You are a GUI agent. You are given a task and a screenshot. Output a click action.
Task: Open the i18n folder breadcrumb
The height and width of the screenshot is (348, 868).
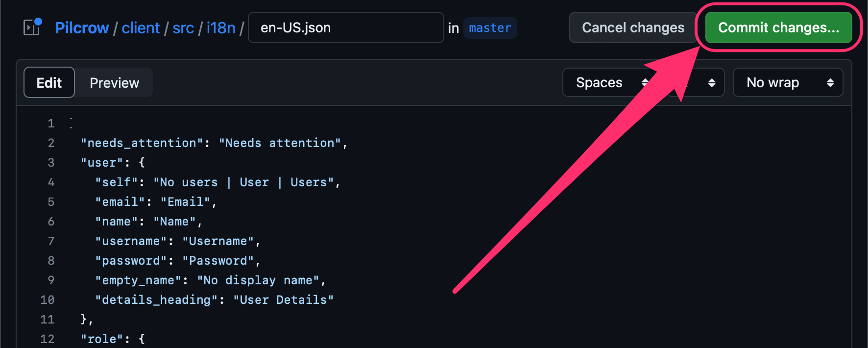pos(221,28)
